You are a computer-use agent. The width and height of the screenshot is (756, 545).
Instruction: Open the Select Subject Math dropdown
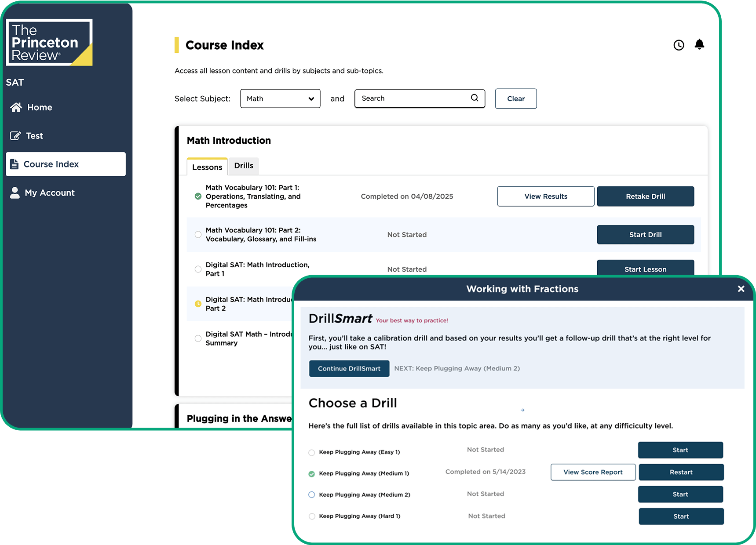(280, 98)
